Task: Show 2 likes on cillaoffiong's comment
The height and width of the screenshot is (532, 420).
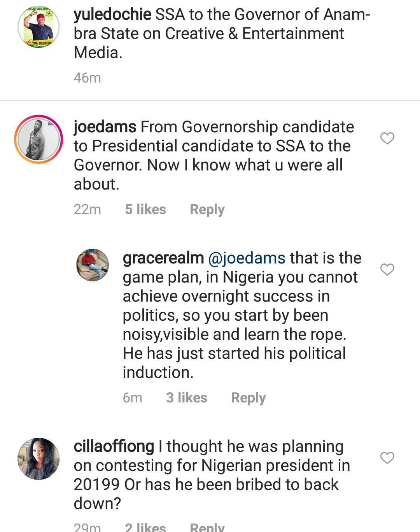Action: click(145, 527)
